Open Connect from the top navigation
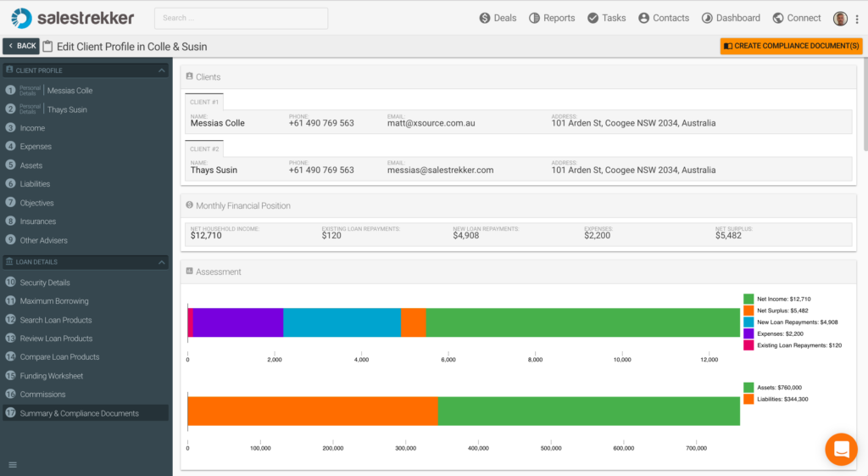Screen dimensions: 868x476 tap(797, 19)
